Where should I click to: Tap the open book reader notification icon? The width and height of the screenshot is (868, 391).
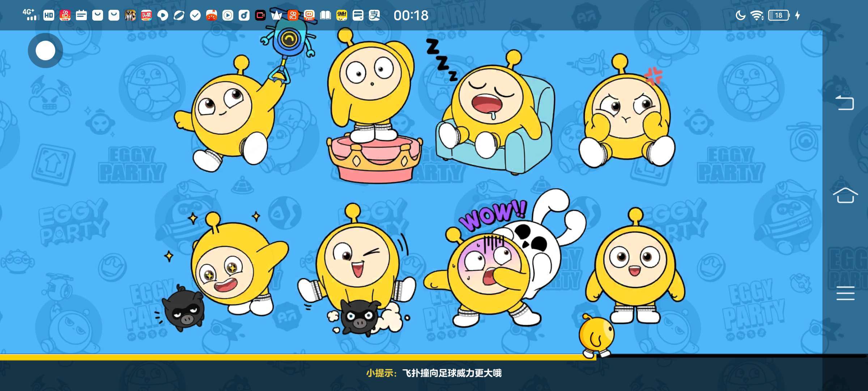pyautogui.click(x=325, y=15)
